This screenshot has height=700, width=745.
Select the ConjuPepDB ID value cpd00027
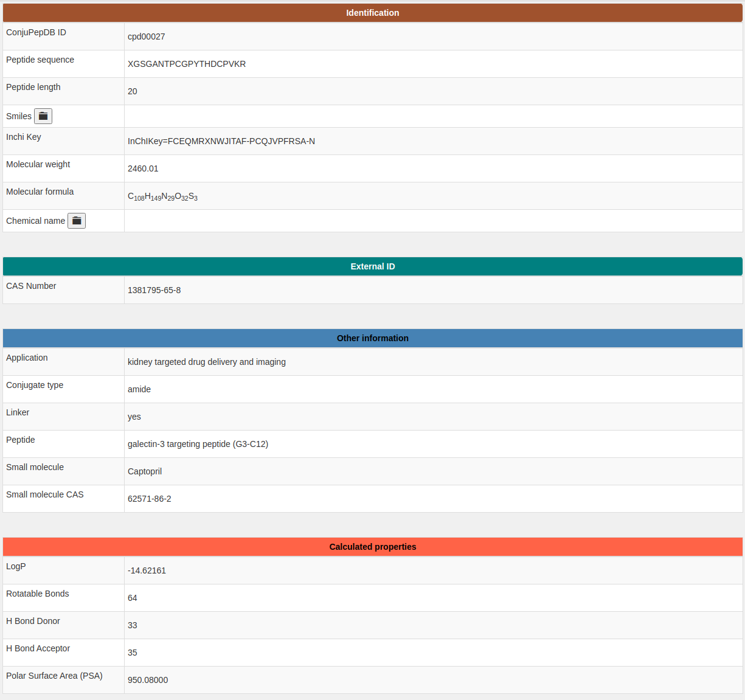(x=146, y=36)
